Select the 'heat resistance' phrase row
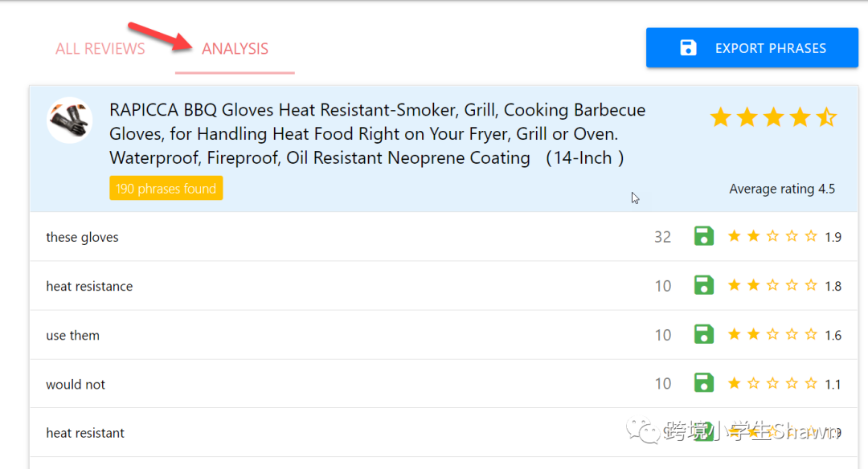This screenshot has height=469, width=868. coord(89,287)
